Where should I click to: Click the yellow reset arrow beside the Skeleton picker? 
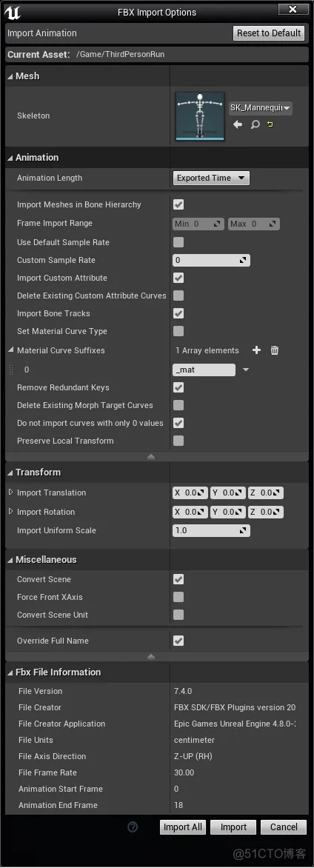click(x=270, y=124)
